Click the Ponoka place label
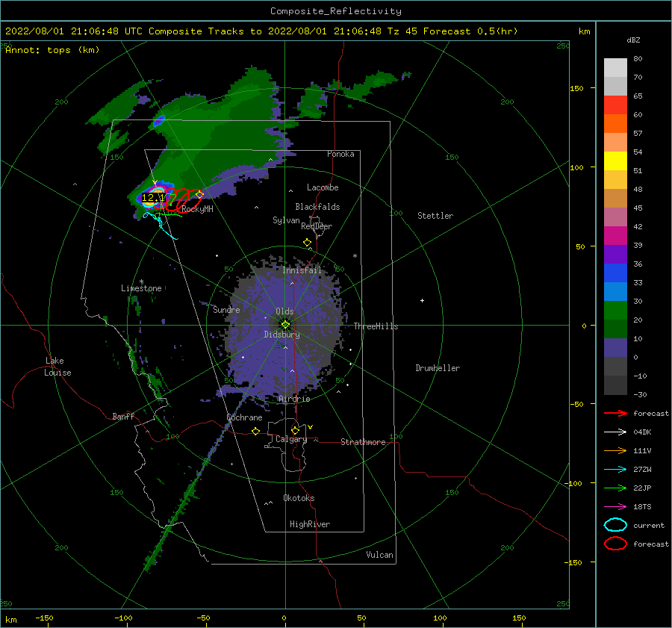The width and height of the screenshot is (672, 628). [x=340, y=154]
